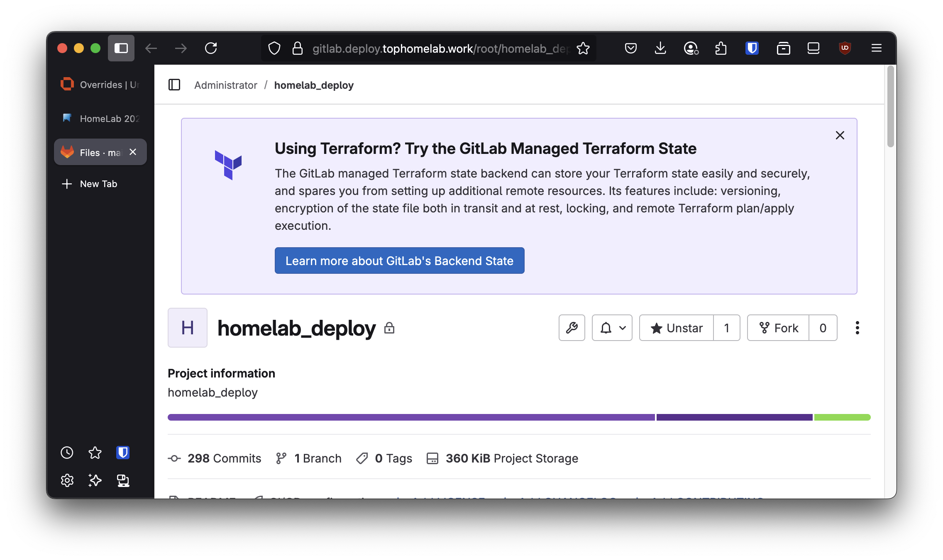Click Learn more about GitLab's Backend State
The width and height of the screenshot is (943, 560).
[399, 261]
